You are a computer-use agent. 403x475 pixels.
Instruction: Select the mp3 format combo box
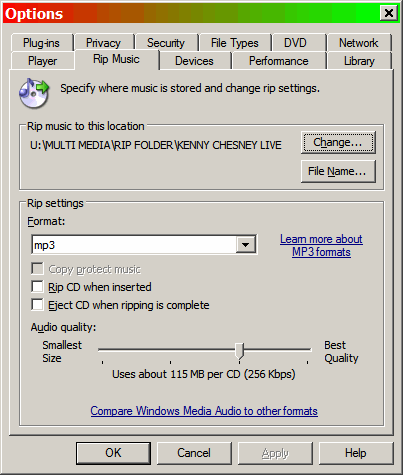point(144,245)
